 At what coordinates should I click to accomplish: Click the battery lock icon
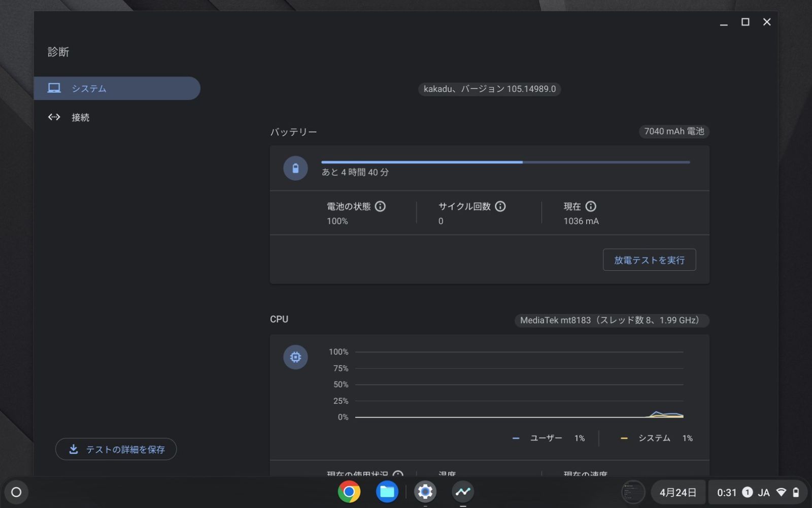point(295,168)
